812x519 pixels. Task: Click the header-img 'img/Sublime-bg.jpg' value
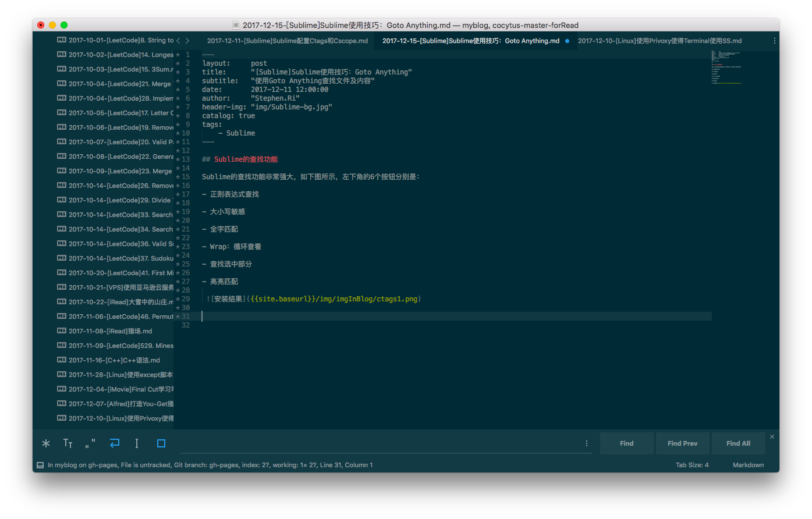pyautogui.click(x=292, y=107)
